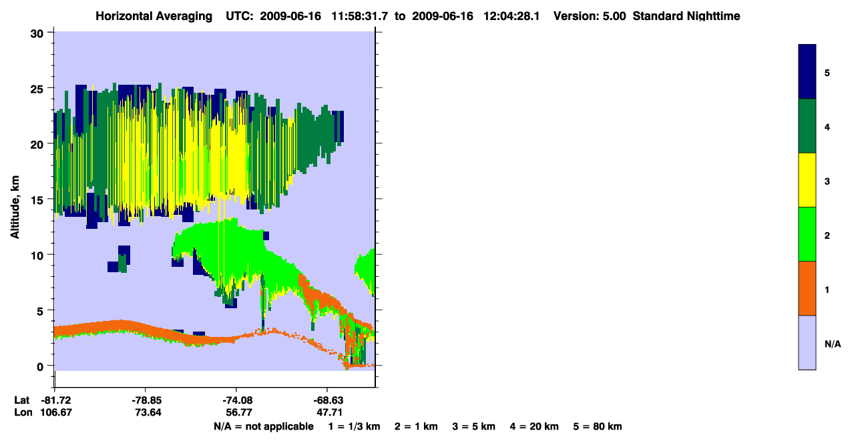868x445 pixels.
Task: Click the color bar label '5'
Action: coord(827,73)
